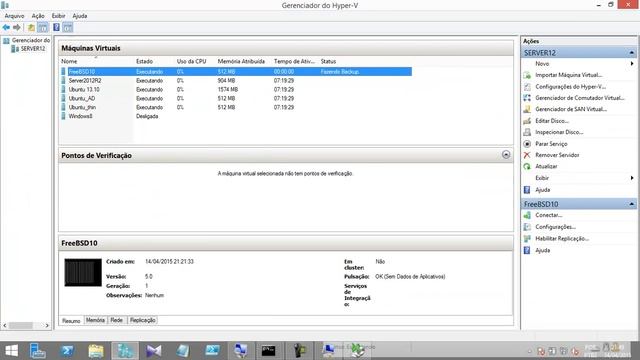The height and width of the screenshot is (360, 640).
Task: Click the Inspecionar Disco icon
Action: pos(527,132)
